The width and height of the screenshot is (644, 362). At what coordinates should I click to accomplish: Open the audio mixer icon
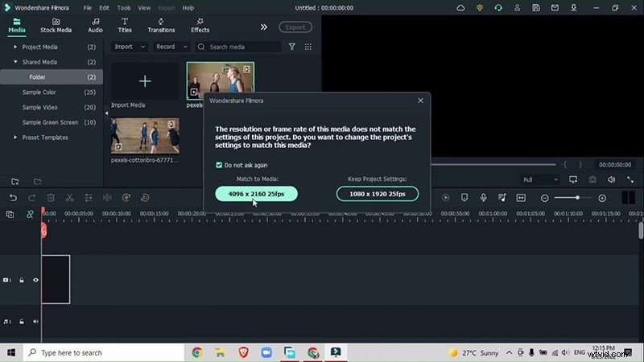click(502, 198)
